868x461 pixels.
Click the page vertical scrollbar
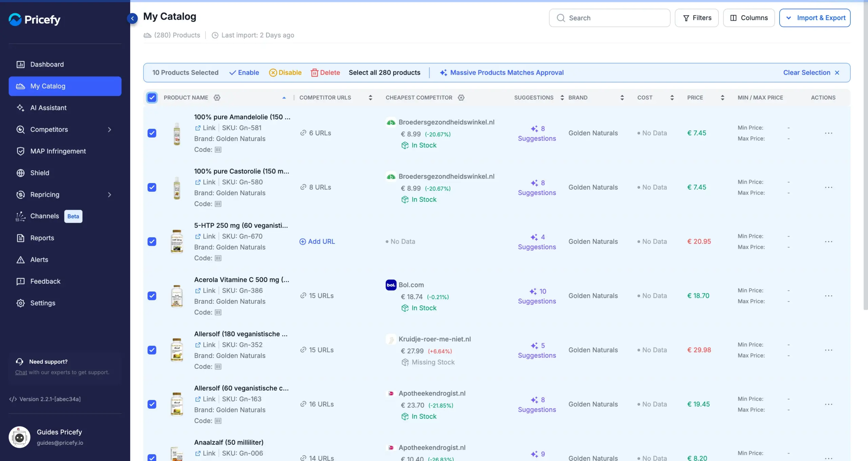click(866, 156)
